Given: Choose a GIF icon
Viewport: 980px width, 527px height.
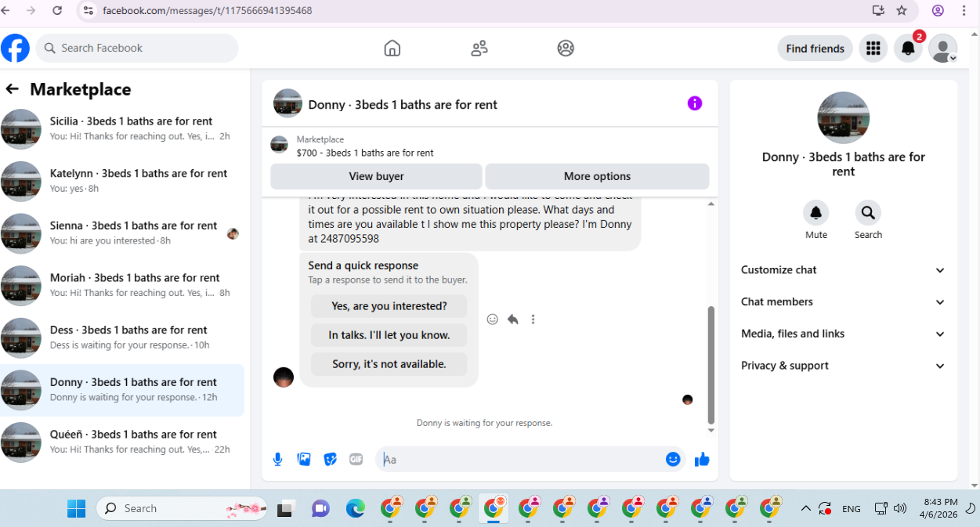Looking at the screenshot, I should point(356,460).
